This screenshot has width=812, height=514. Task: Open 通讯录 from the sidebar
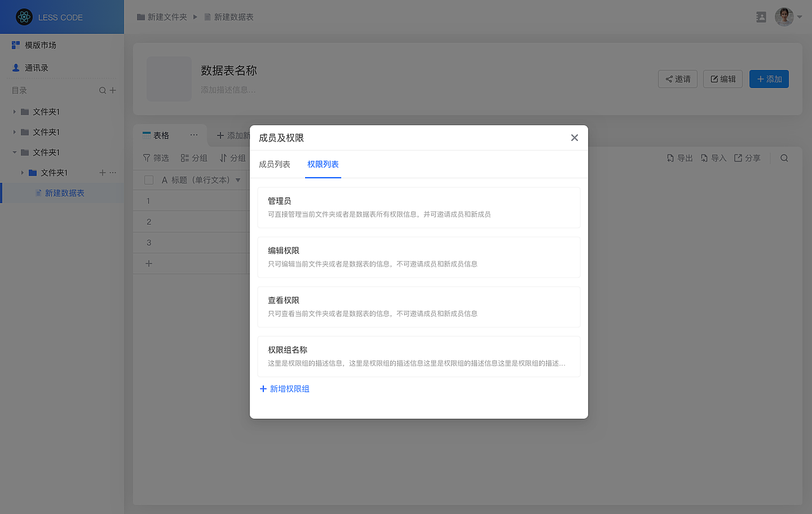(x=35, y=67)
